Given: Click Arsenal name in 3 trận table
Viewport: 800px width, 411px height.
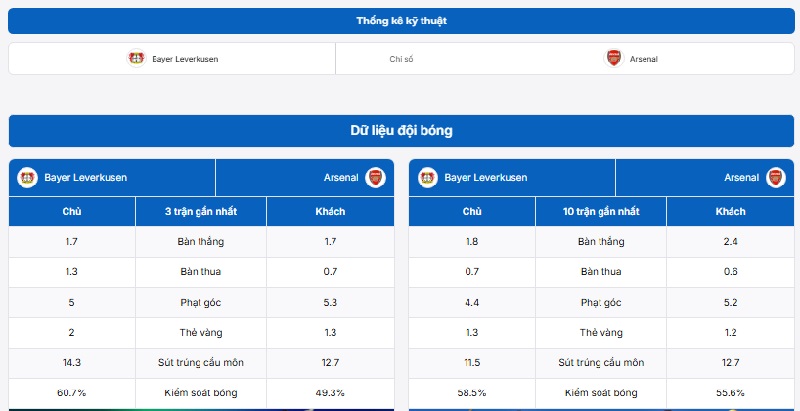Looking at the screenshot, I should tap(341, 177).
